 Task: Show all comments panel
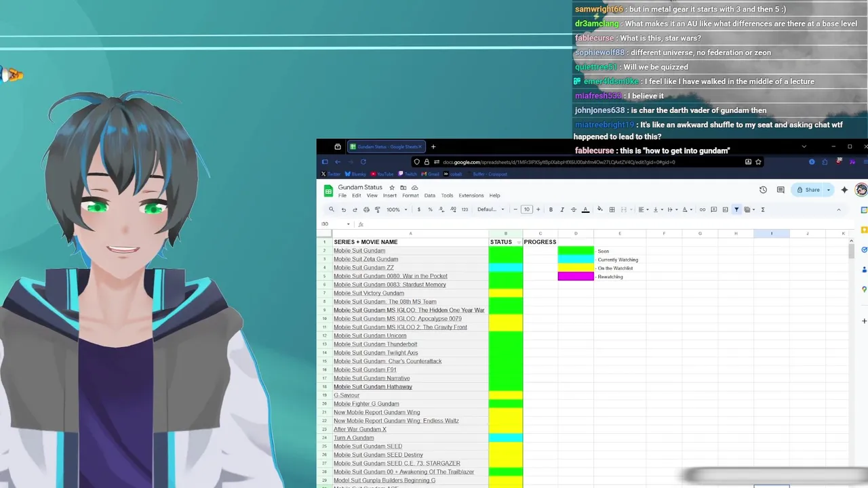(781, 190)
